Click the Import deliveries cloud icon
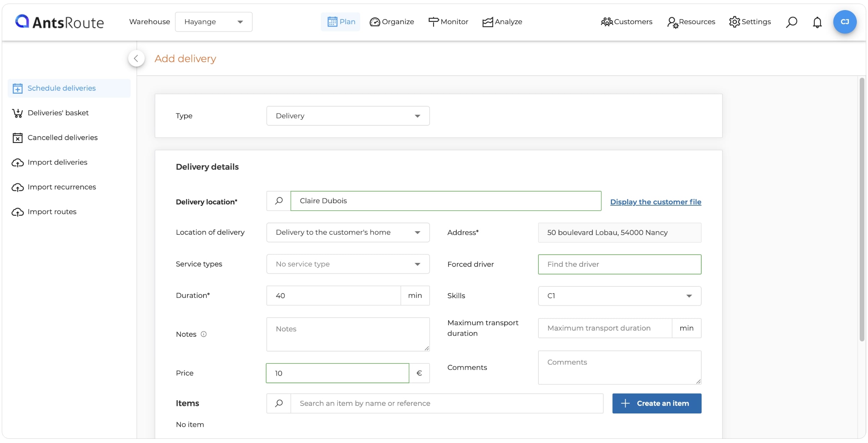Image resolution: width=868 pixels, height=443 pixels. [18, 162]
